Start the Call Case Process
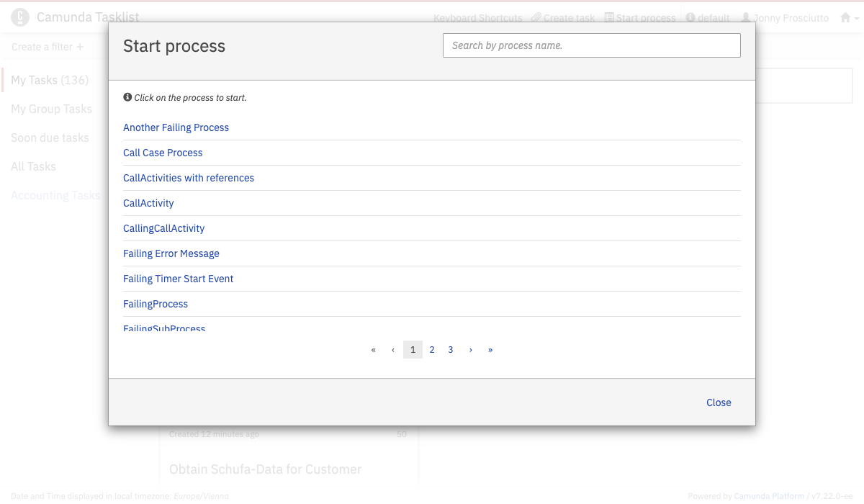The width and height of the screenshot is (864, 504). 163,153
